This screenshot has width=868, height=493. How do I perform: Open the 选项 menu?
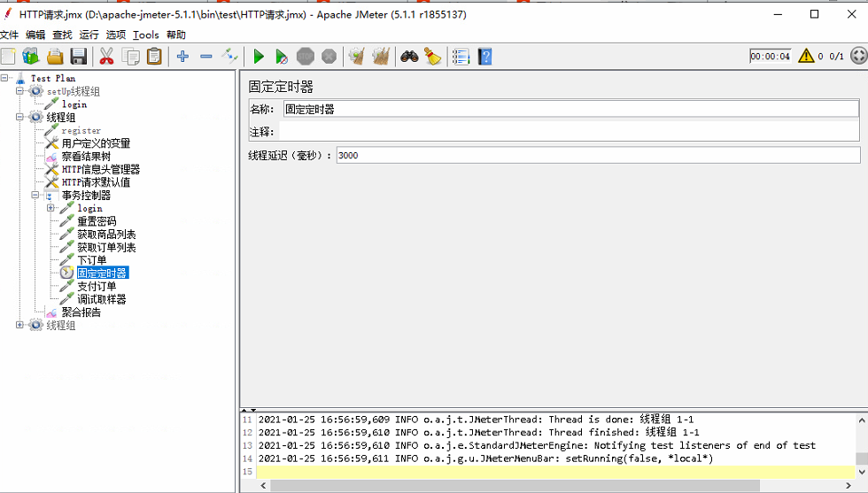click(x=116, y=35)
